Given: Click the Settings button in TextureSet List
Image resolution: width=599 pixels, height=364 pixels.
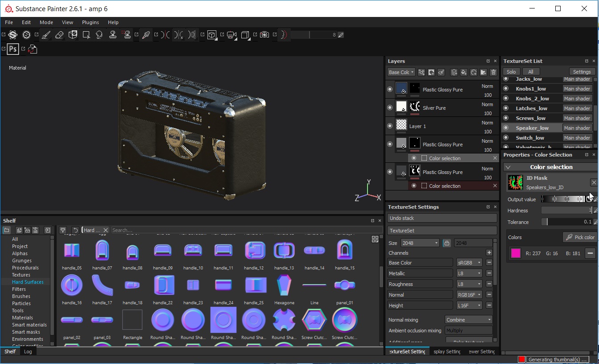Looking at the screenshot, I should [x=582, y=71].
